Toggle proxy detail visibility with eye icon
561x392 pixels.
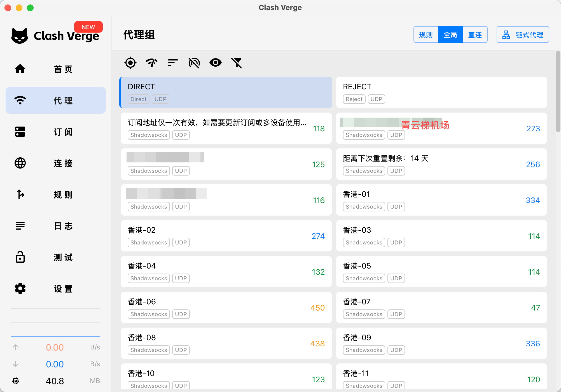pos(215,63)
